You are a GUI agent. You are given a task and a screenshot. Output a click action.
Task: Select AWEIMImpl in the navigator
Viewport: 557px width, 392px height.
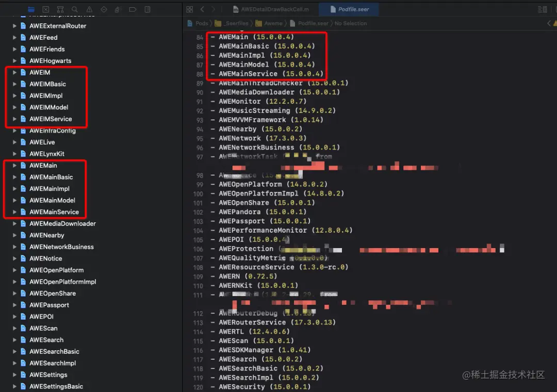click(x=46, y=96)
